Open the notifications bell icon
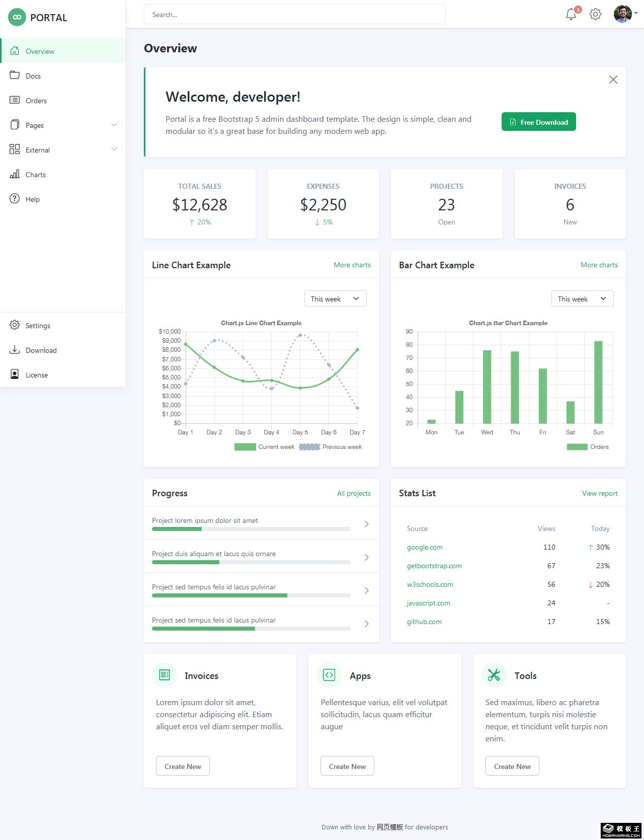644x840 pixels. [571, 14]
